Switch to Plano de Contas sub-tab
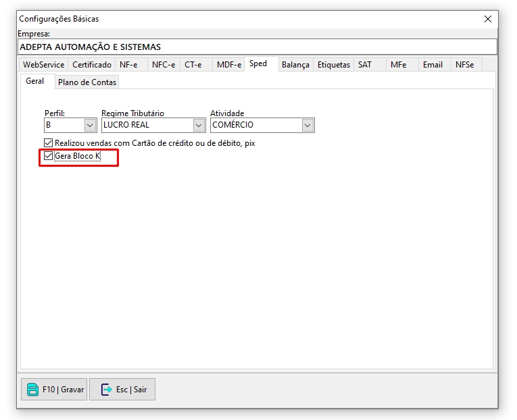Viewport: 517px width, 420px height. pyautogui.click(x=87, y=82)
